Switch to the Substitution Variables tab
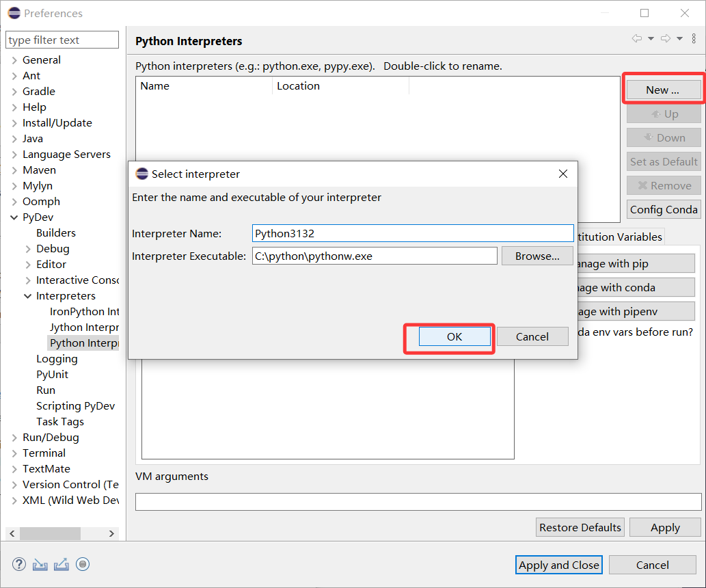The height and width of the screenshot is (588, 706). (x=620, y=237)
